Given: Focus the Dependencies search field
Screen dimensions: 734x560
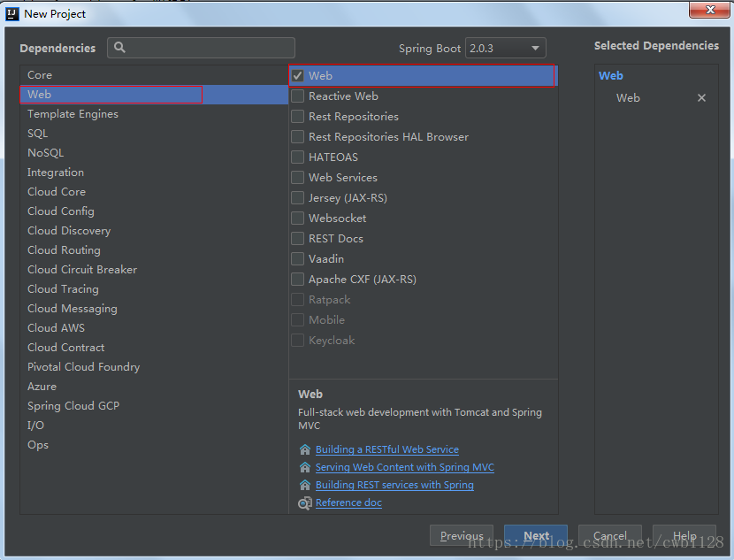Looking at the screenshot, I should [202, 48].
